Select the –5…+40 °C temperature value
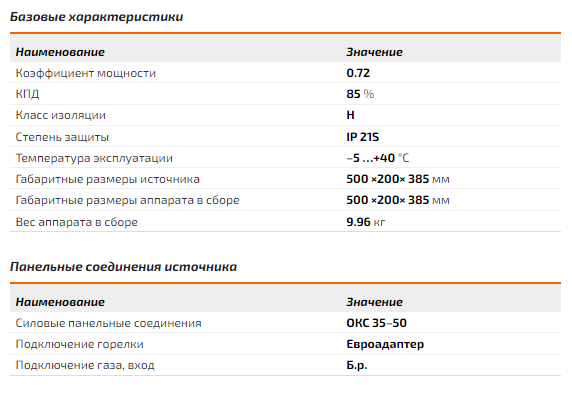Image resolution: width=572 pixels, height=412 pixels. pos(378,158)
